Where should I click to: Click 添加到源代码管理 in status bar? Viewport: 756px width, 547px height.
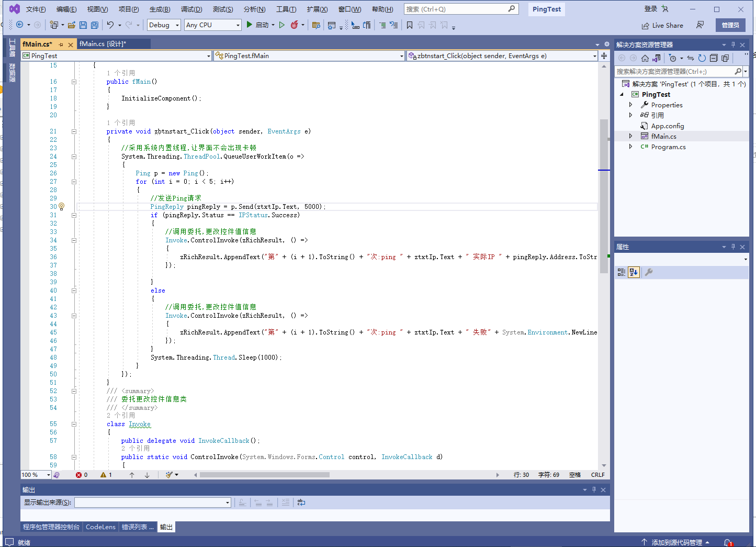[x=675, y=542]
